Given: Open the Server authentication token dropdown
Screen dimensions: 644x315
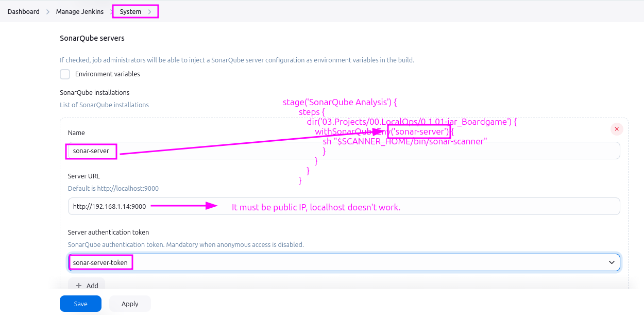Looking at the screenshot, I should click(340, 262).
